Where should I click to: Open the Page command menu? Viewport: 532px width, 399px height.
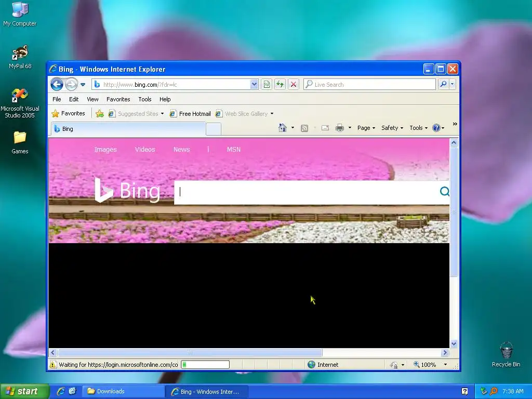[x=366, y=128]
